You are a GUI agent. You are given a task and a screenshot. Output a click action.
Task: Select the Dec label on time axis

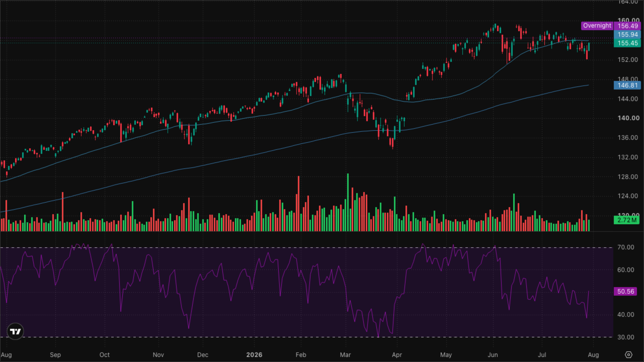pos(203,355)
